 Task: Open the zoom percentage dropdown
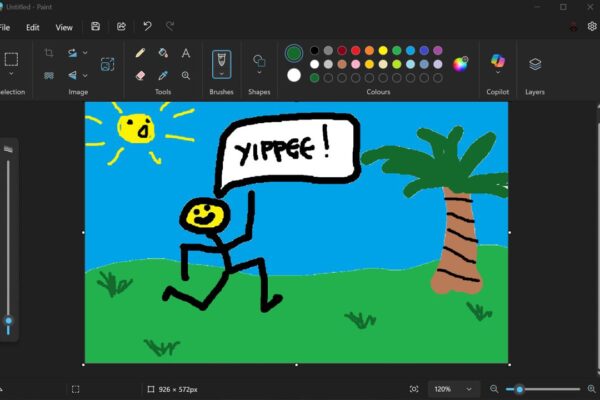point(454,389)
